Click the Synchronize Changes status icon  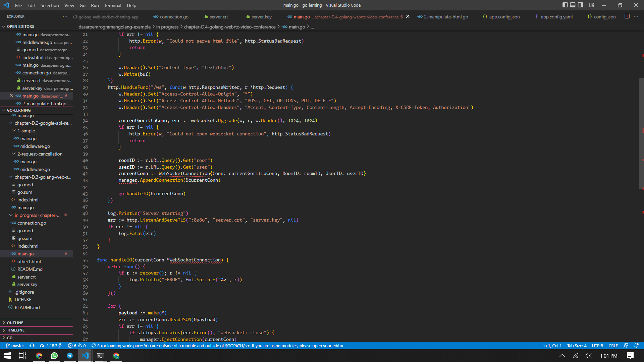coord(32,346)
